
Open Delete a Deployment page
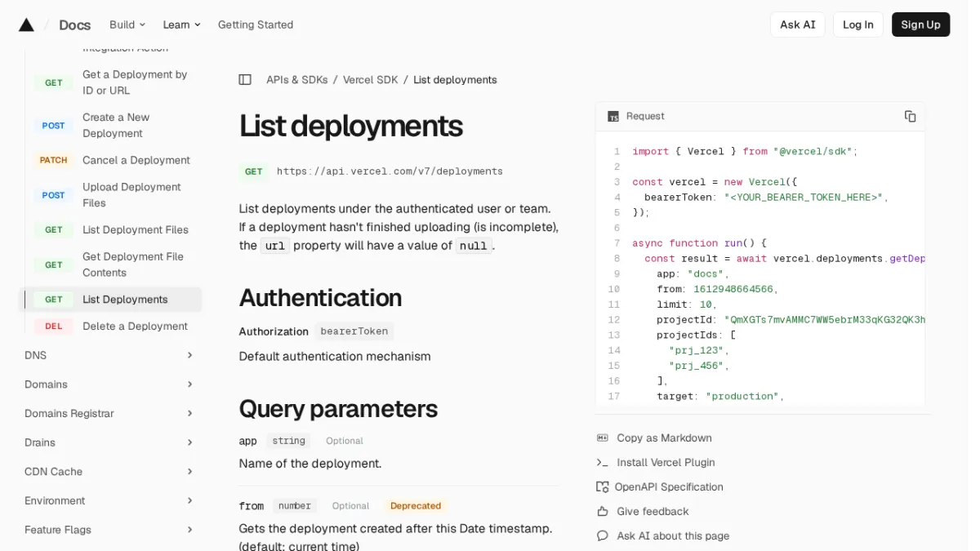(x=135, y=327)
